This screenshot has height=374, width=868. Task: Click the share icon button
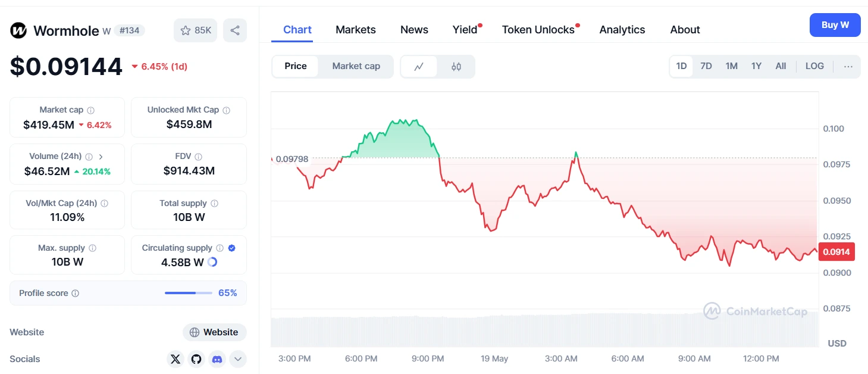pos(235,30)
